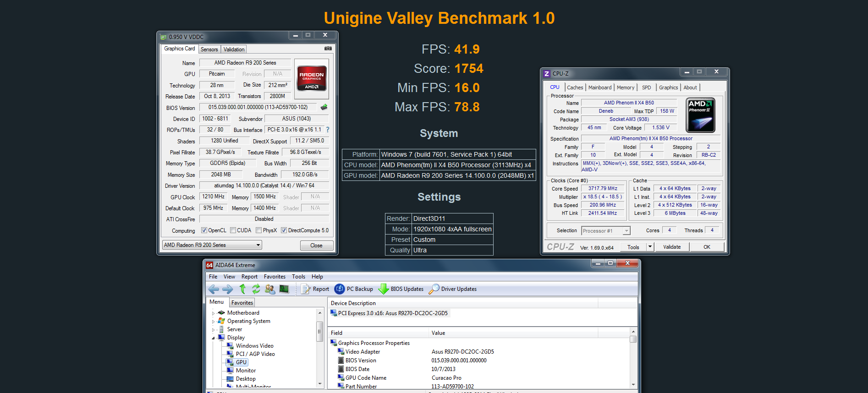The image size is (868, 393).
Task: Open the Caches tab in CPU-Z
Action: (x=575, y=87)
